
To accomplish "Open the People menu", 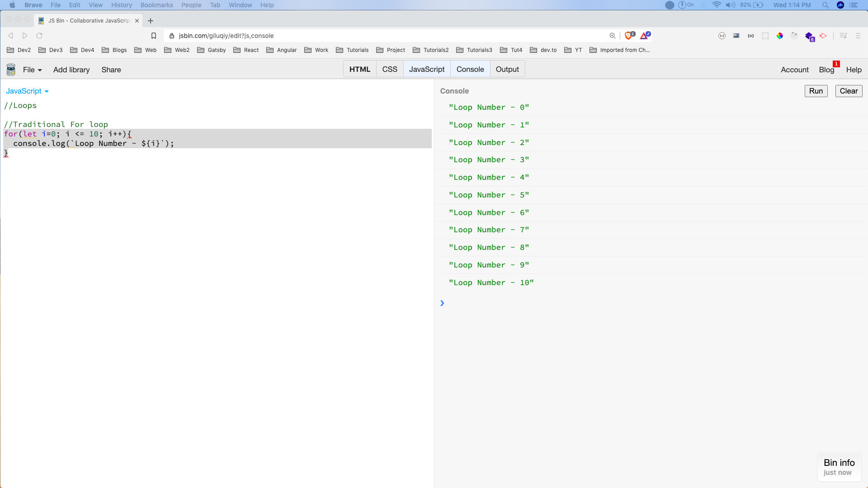I will pos(191,5).
